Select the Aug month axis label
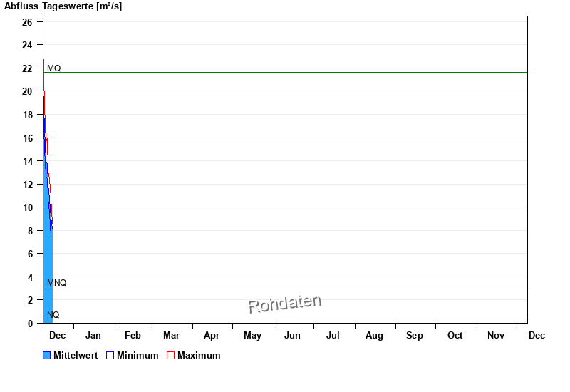 pos(374,335)
